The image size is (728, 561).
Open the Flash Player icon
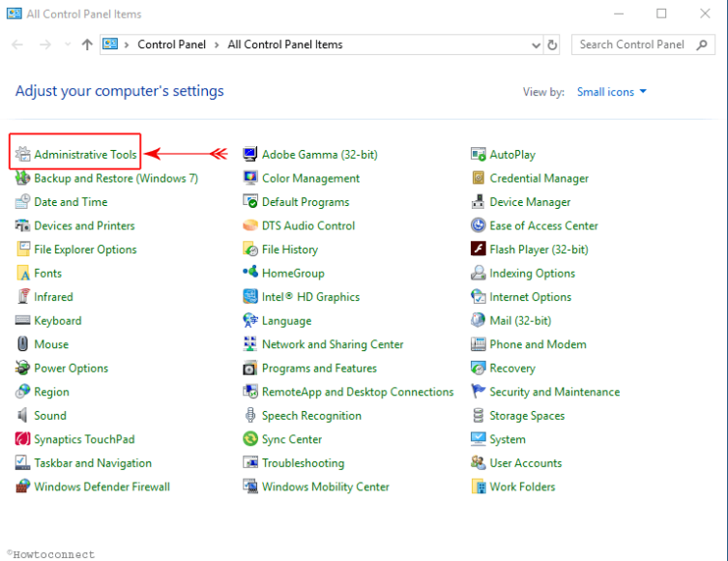coord(479,249)
